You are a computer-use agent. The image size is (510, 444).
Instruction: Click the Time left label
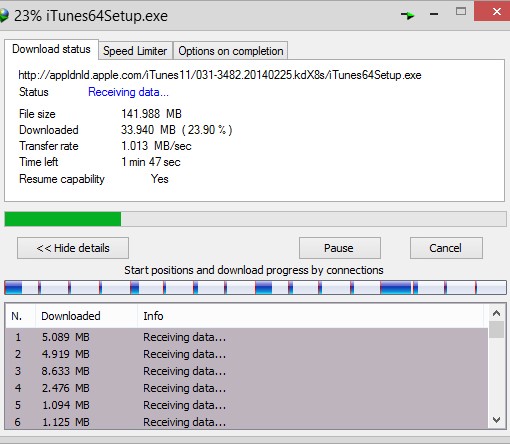click(x=39, y=162)
